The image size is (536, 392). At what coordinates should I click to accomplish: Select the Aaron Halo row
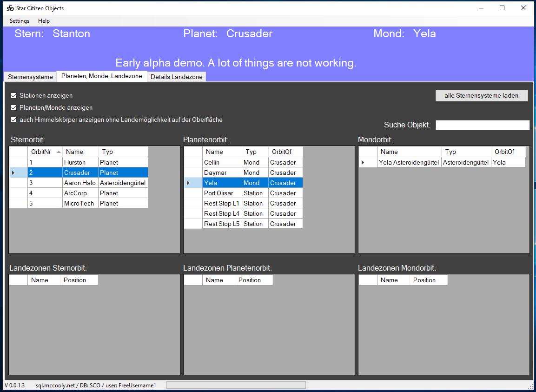[x=79, y=183]
